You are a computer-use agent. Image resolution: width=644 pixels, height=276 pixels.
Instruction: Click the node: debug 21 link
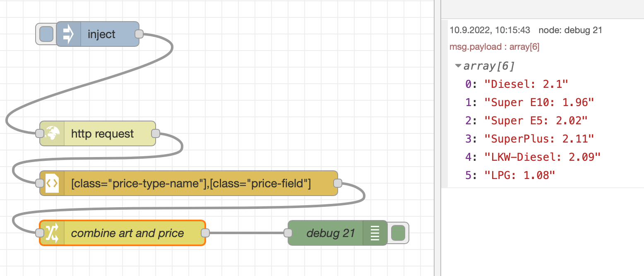[x=570, y=30]
